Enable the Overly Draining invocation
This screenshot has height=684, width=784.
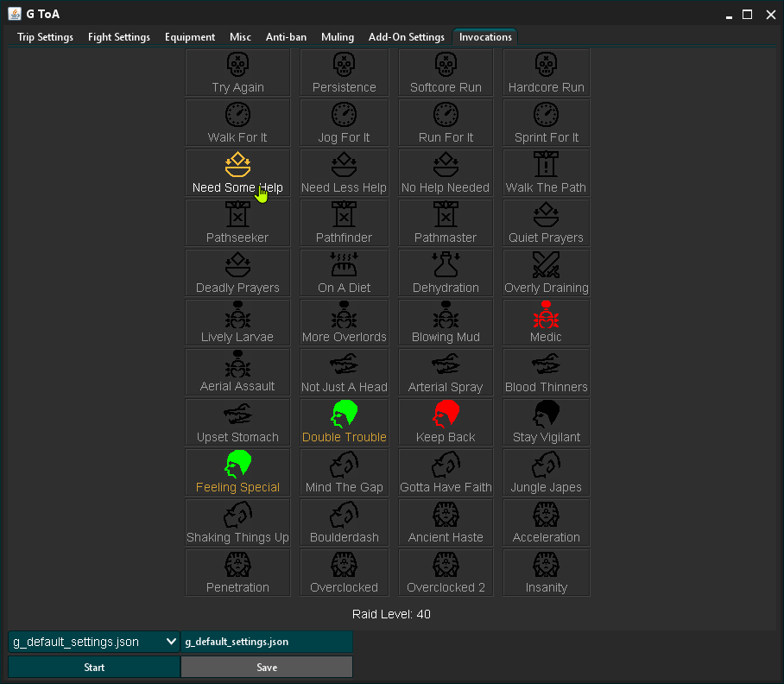[546, 273]
